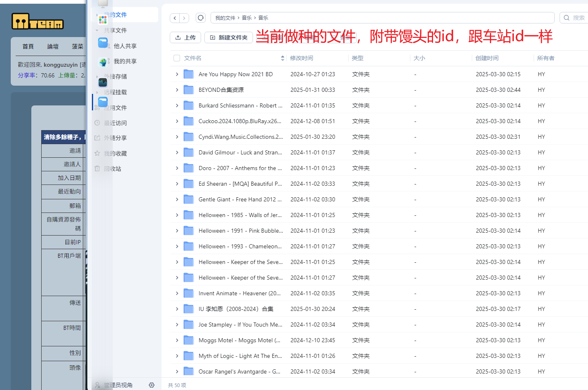Click the 最近访问 clock icon
This screenshot has height=390, width=588.
(x=97, y=123)
